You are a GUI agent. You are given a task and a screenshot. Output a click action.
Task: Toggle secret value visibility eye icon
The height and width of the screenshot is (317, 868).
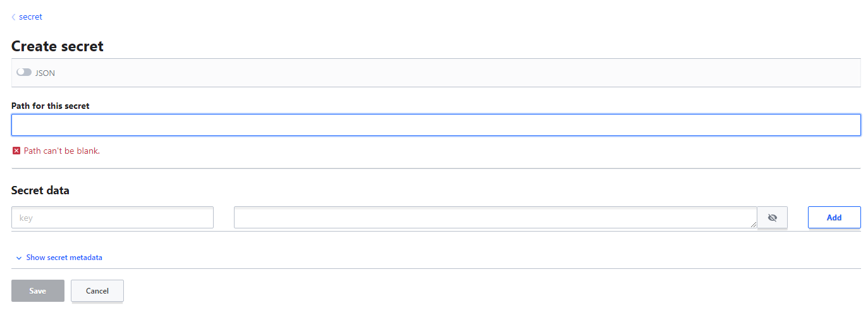pos(772,217)
